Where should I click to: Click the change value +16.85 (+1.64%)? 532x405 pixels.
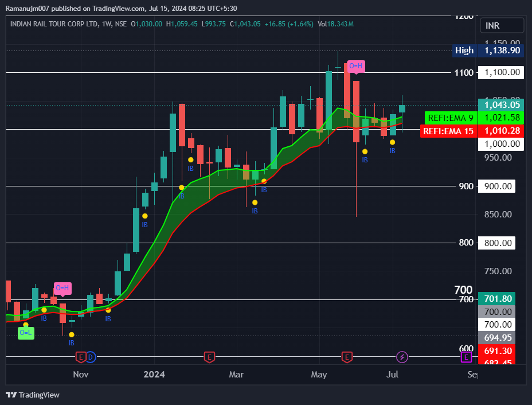[289, 24]
